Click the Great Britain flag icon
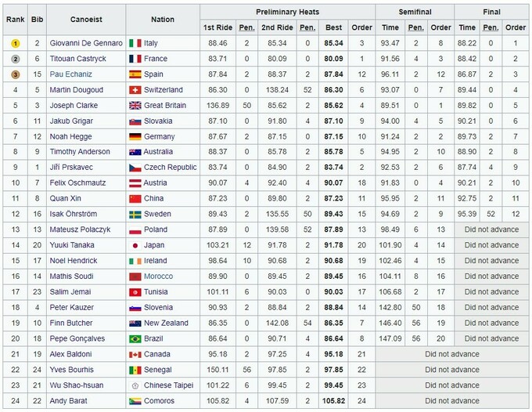The height and width of the screenshot is (412, 532). pos(135,106)
